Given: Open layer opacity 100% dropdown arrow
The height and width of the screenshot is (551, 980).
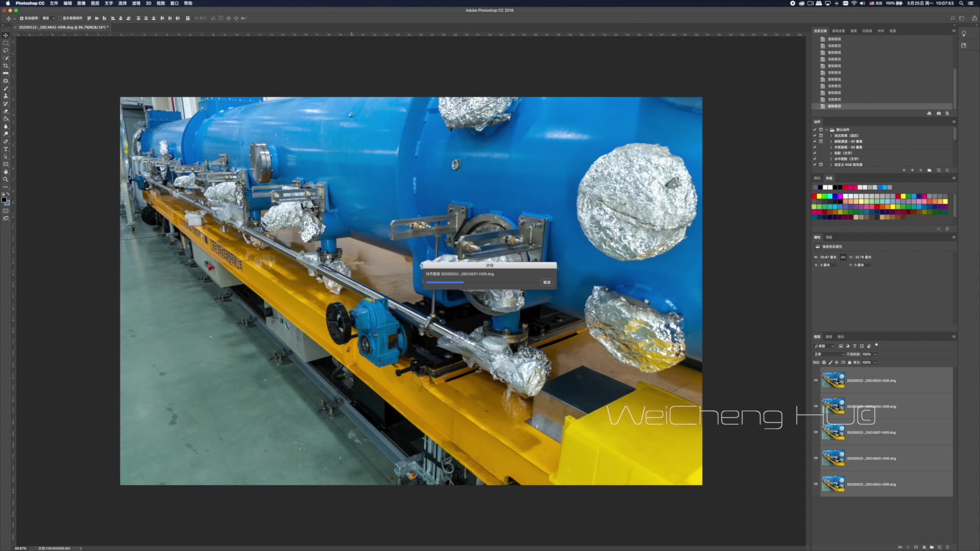Looking at the screenshot, I should tap(875, 354).
